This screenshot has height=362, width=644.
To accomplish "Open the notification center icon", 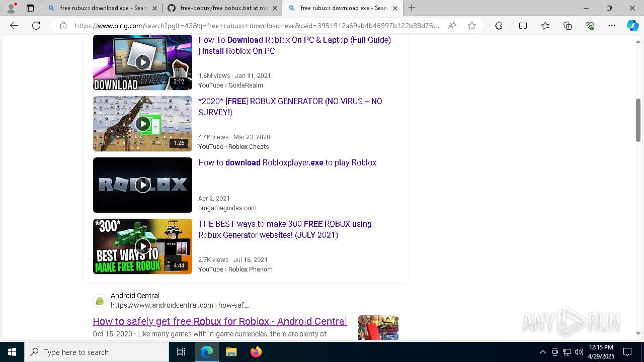I will pos(627,352).
